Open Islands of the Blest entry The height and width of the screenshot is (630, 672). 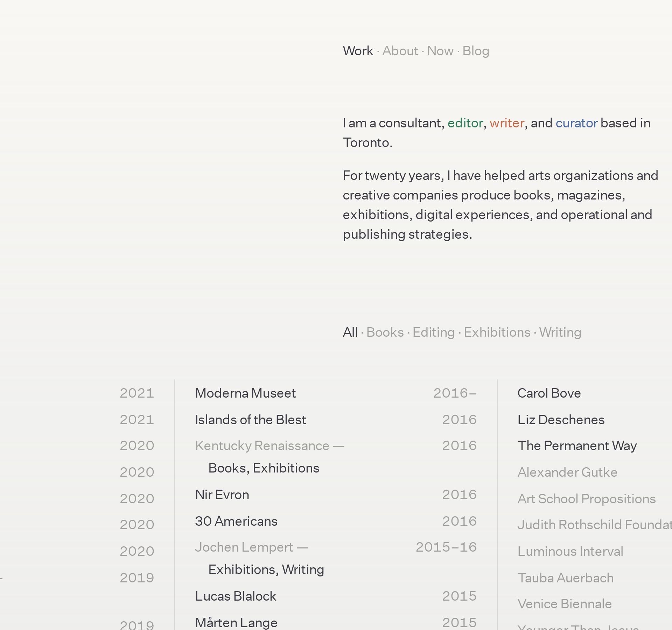[250, 420]
